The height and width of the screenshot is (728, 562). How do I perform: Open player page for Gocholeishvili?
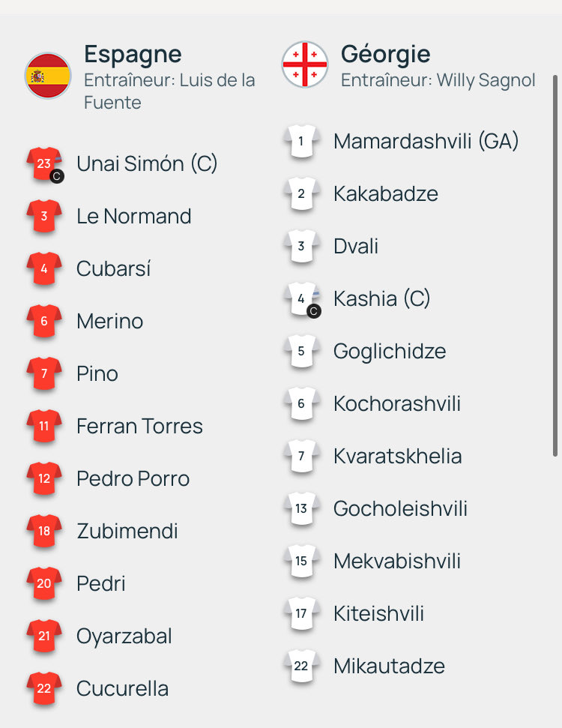click(400, 508)
